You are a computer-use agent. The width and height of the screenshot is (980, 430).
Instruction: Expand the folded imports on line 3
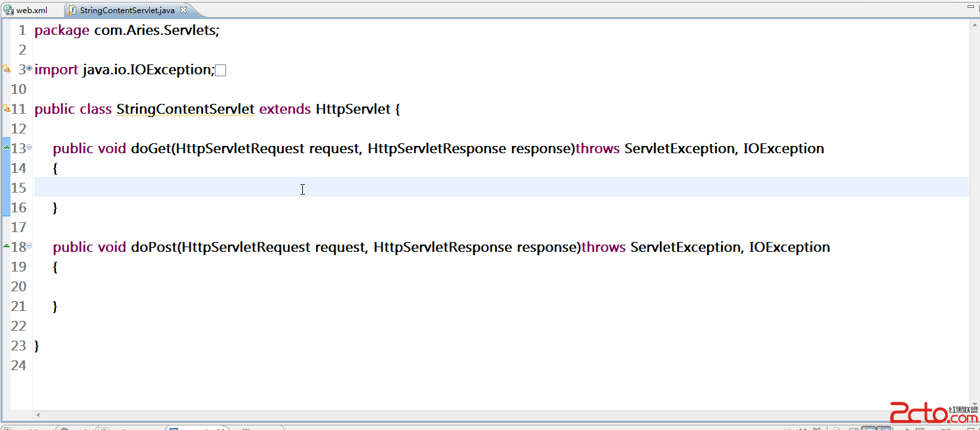[29, 68]
